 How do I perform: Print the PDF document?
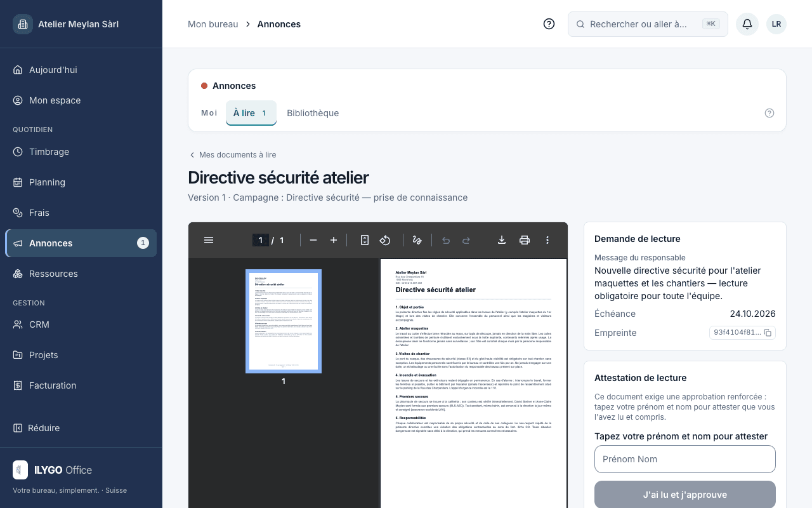pyautogui.click(x=525, y=240)
